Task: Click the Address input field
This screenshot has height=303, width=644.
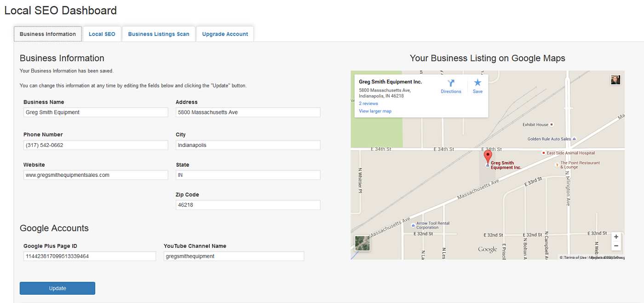Action: (x=248, y=112)
